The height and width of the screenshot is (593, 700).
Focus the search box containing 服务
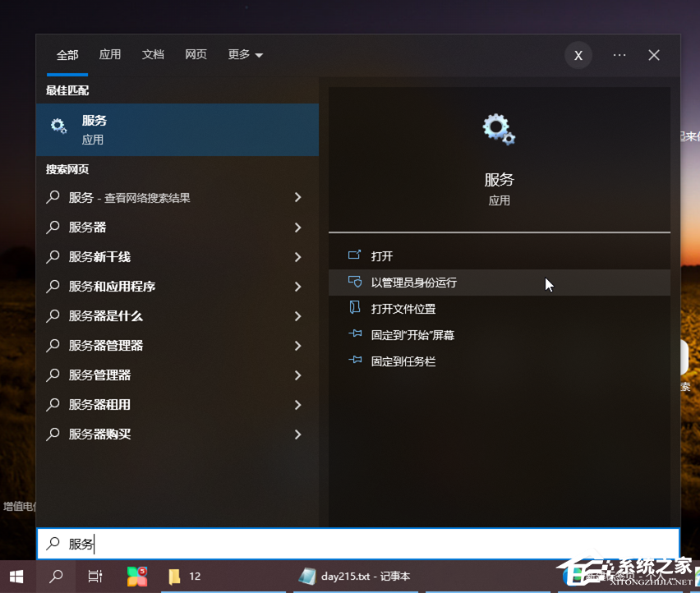coord(358,544)
